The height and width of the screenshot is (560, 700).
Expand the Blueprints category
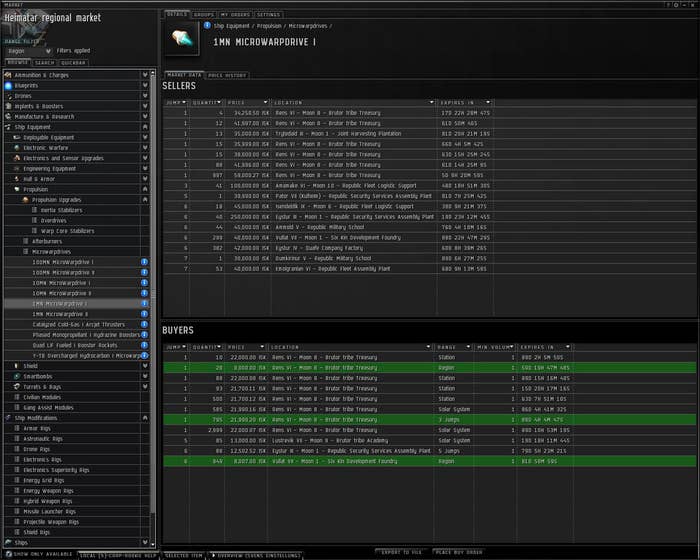point(145,85)
